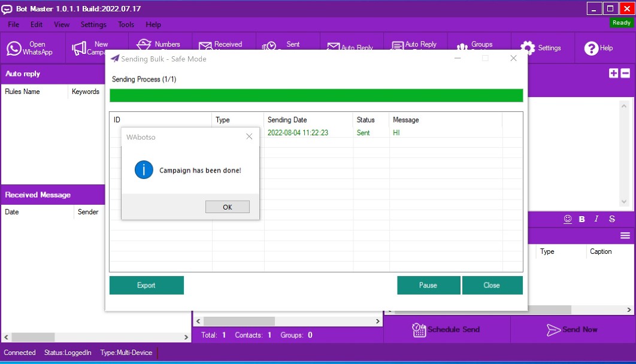This screenshot has width=636, height=364.
Task: Open the hamburger menu above the attachments
Action: coord(625,235)
